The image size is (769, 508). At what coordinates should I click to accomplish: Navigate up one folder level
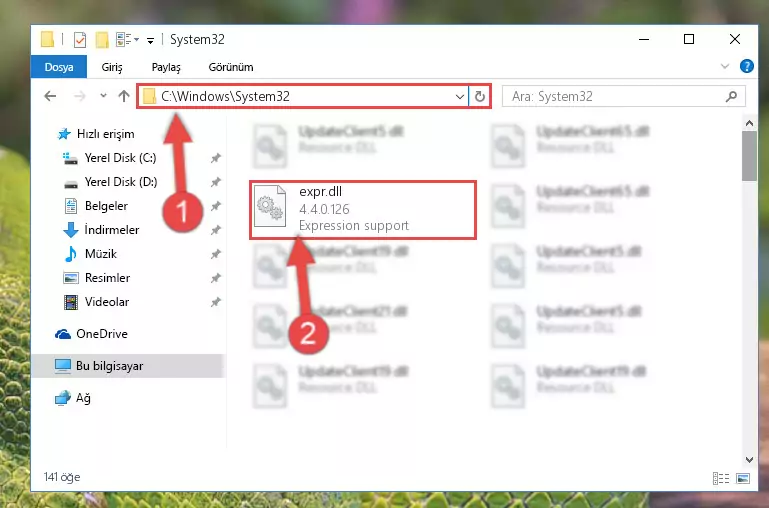124,96
